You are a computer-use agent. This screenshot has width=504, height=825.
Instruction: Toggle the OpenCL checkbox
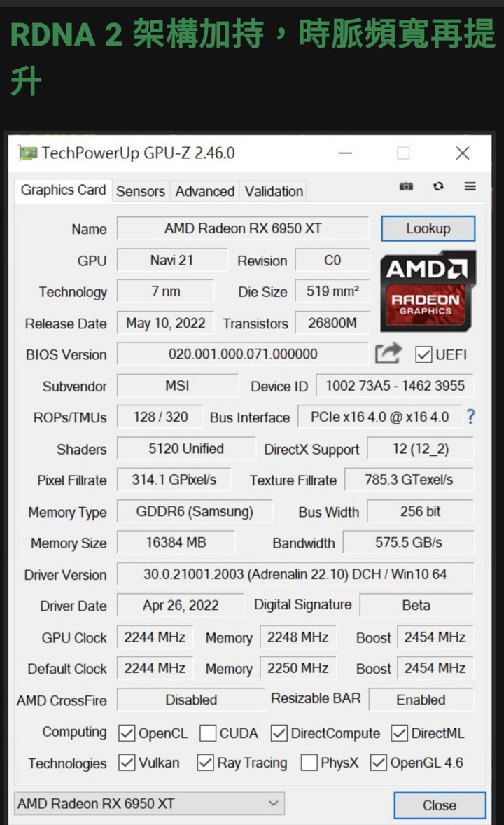(x=127, y=733)
